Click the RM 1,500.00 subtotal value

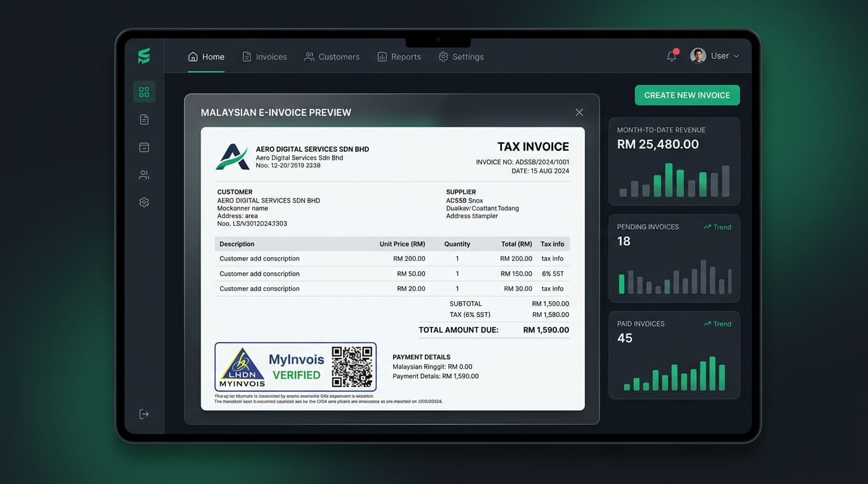tap(551, 304)
